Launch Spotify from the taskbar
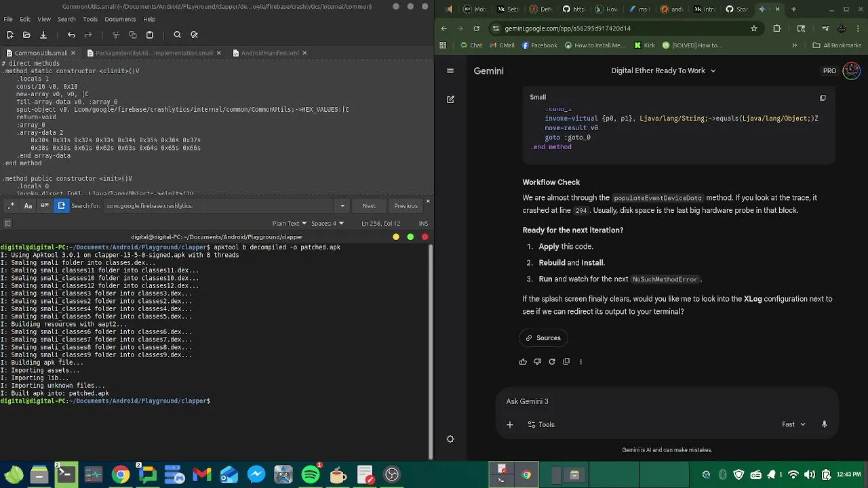Screen dimensions: 868x488 [311, 474]
